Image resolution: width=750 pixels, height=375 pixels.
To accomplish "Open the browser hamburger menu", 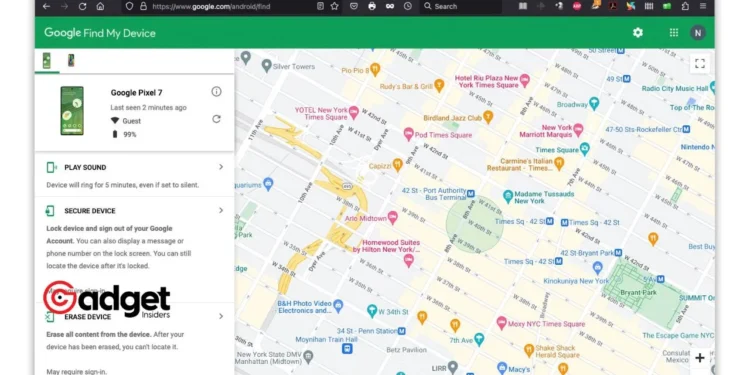I will [x=703, y=6].
